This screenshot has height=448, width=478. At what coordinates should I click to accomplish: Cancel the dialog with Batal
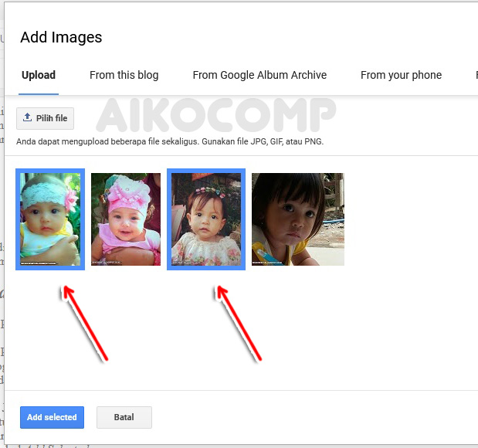coord(124,417)
